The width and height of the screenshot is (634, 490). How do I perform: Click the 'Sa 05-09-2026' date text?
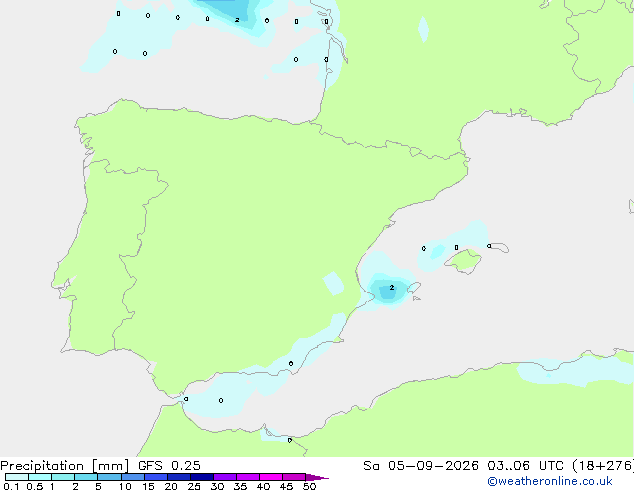[421, 466]
